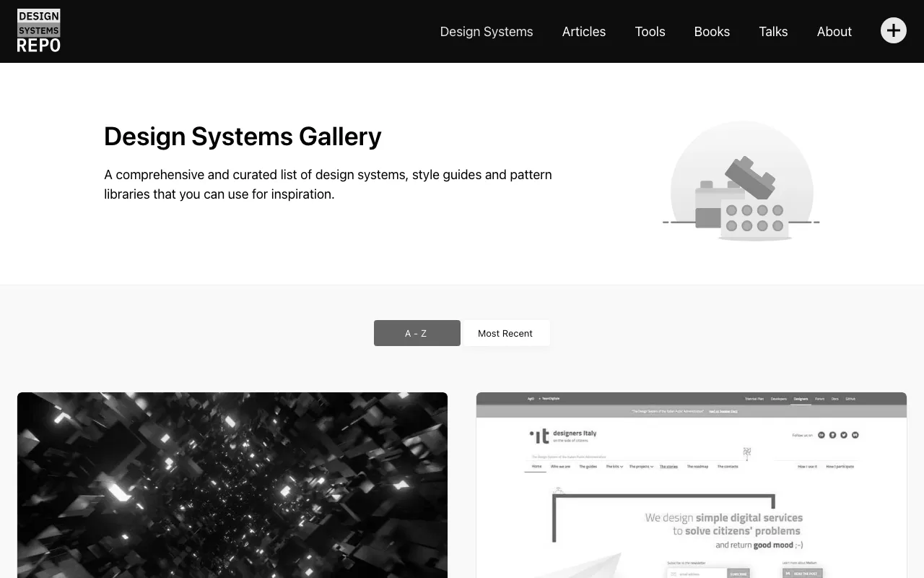This screenshot has height=578, width=924.
Task: Click the plus add button in header
Action: point(894,30)
